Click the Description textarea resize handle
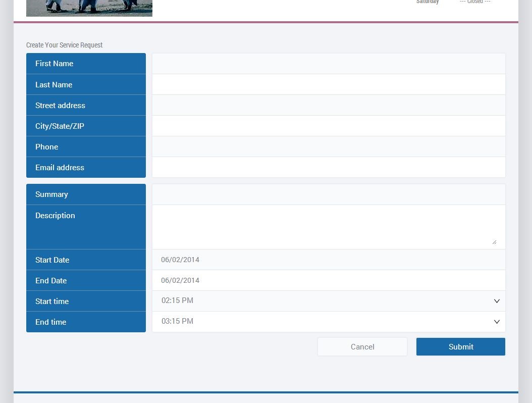Screen dimensions: 532x403 [x=494, y=242]
